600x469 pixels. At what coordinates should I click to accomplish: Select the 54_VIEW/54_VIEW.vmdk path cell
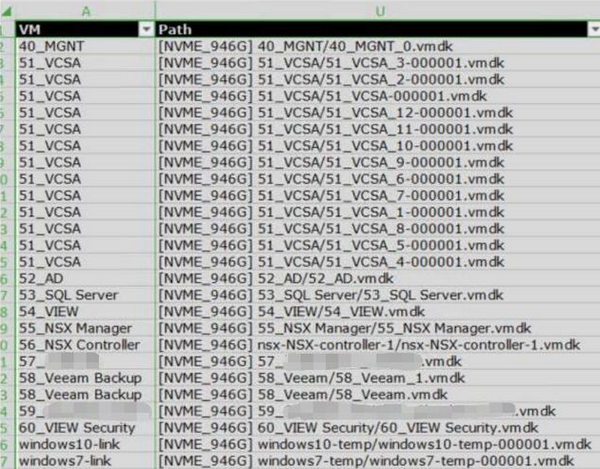pyautogui.click(x=378, y=312)
